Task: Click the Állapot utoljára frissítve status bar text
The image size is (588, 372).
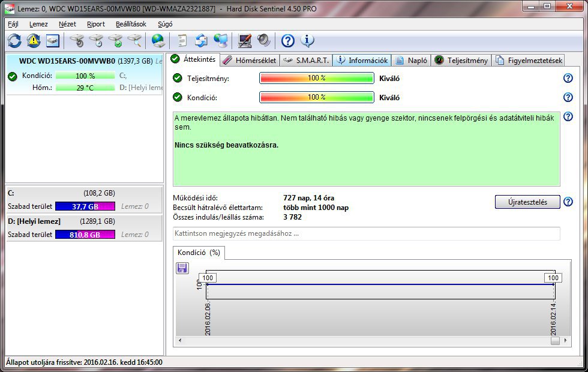Action: [x=85, y=362]
